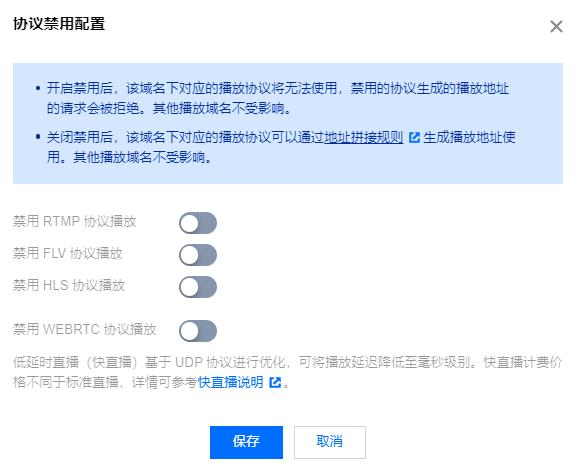Switch on the 禁用 WEBRTC 协议播放 toggle
The height and width of the screenshot is (473, 582).
coord(198,331)
